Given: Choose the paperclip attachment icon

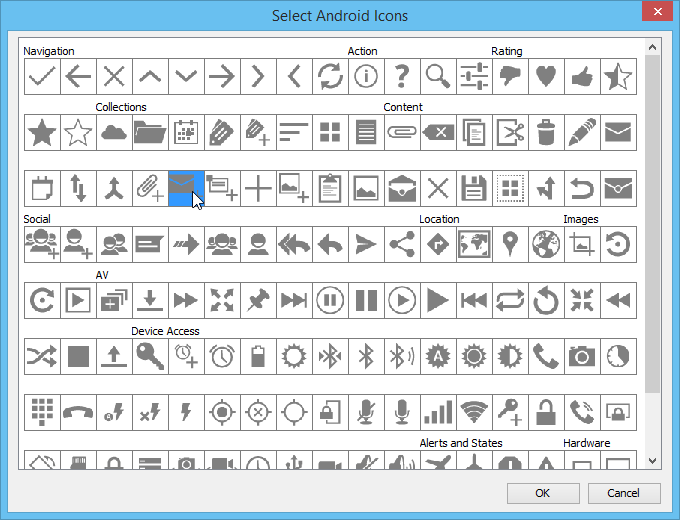Looking at the screenshot, I should tap(402, 132).
